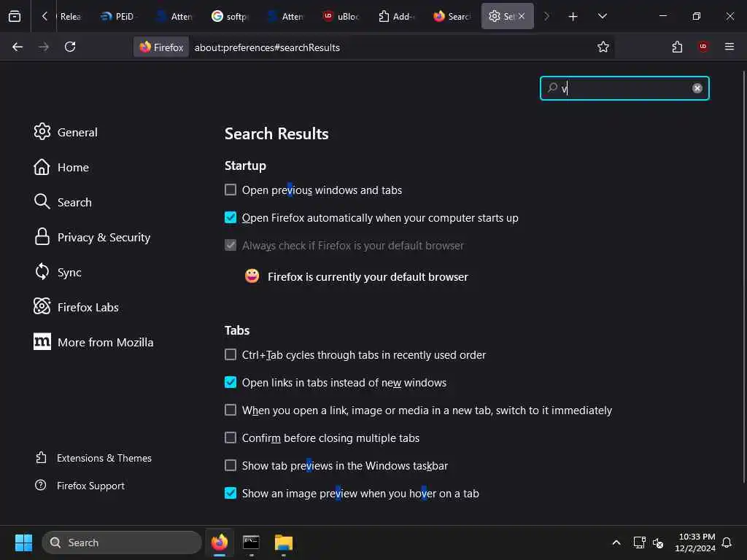Show hidden system tray icons

pyautogui.click(x=616, y=542)
